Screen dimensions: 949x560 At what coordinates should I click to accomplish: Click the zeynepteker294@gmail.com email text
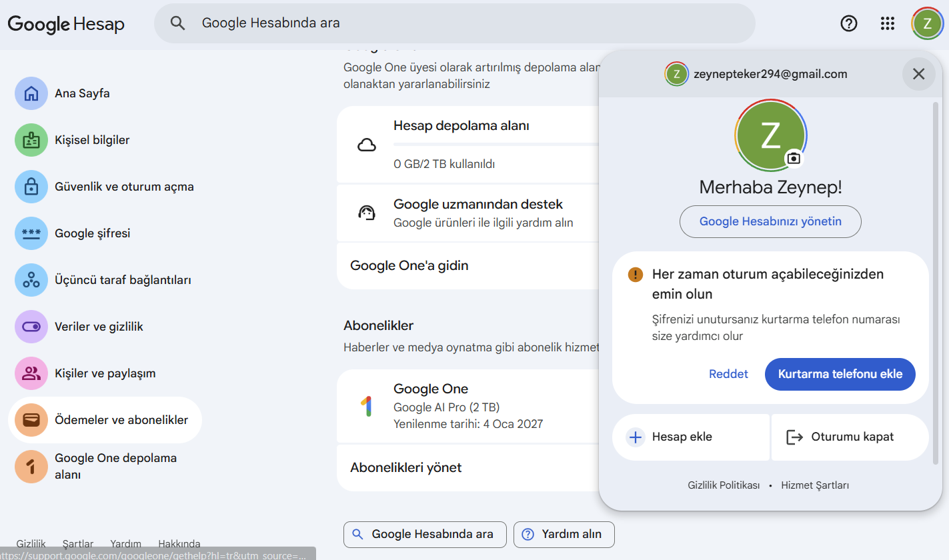point(770,74)
